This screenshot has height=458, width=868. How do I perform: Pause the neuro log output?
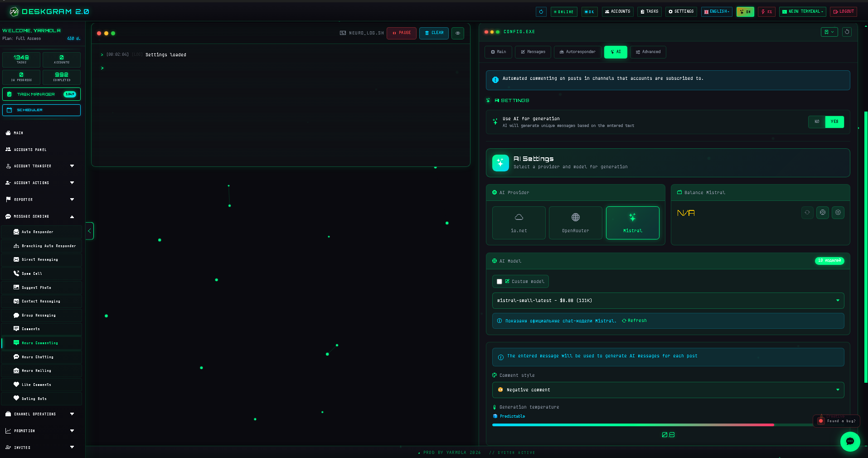click(401, 33)
